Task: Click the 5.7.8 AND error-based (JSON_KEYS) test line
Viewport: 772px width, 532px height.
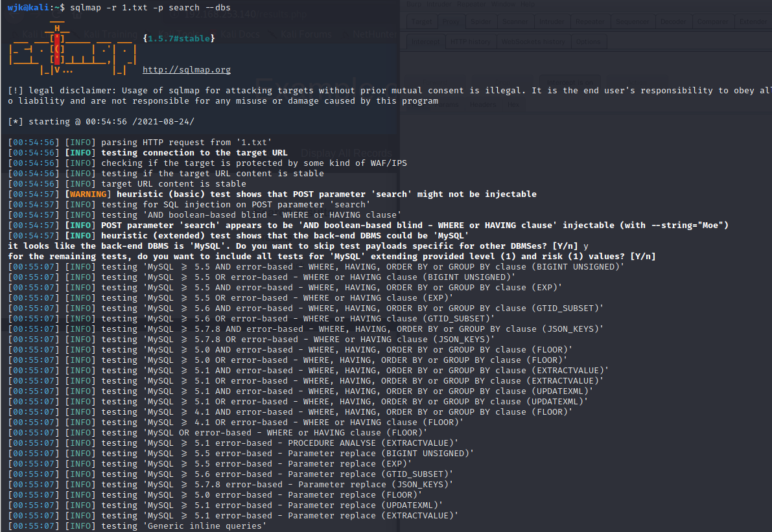Action: [306, 329]
